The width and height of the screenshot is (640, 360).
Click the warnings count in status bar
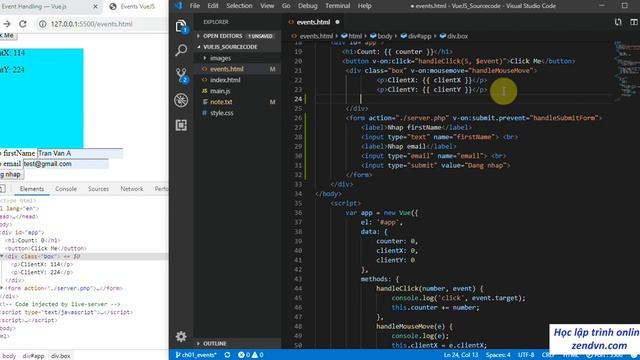coord(258,355)
